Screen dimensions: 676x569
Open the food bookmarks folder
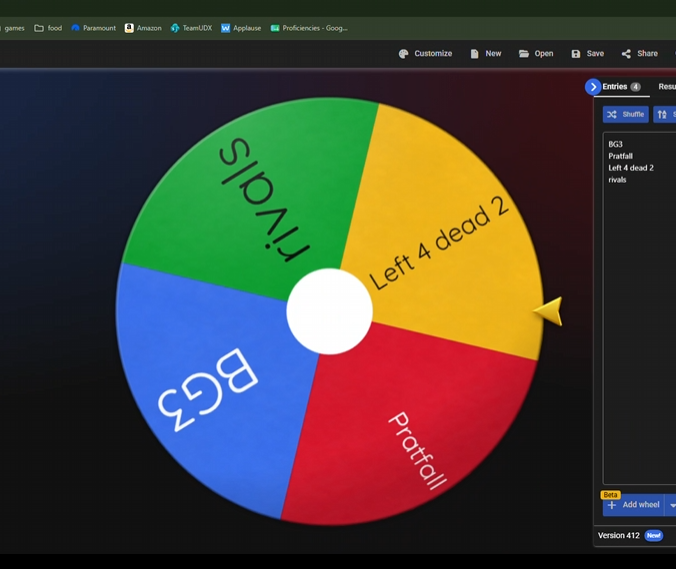pos(48,28)
